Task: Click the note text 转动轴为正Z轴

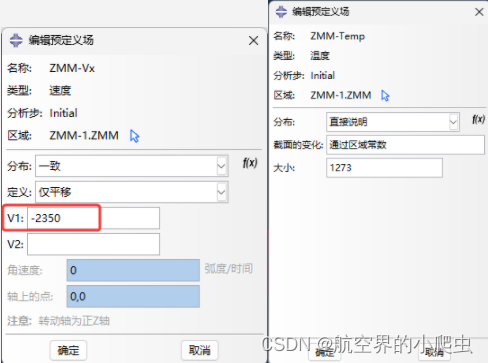Action: pyautogui.click(x=74, y=321)
